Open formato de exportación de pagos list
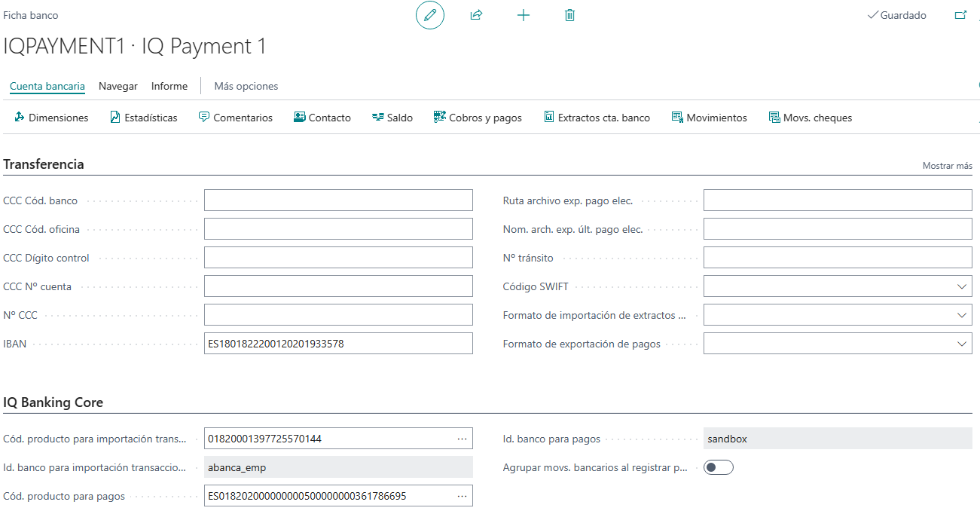980x514 pixels. click(x=962, y=343)
